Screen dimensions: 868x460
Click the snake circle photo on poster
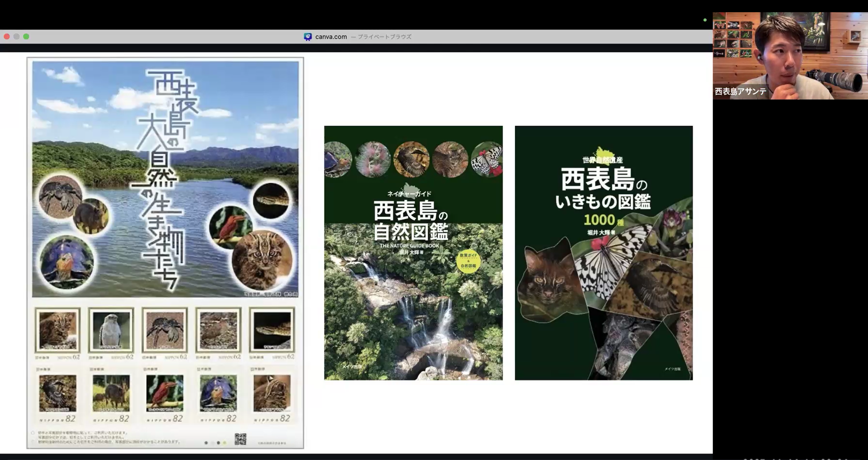[271, 200]
